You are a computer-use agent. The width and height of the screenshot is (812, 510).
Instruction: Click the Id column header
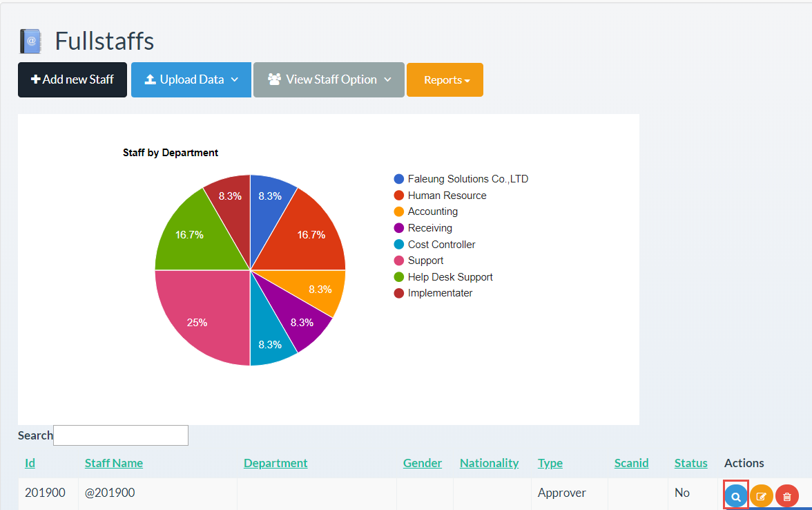[x=30, y=462]
